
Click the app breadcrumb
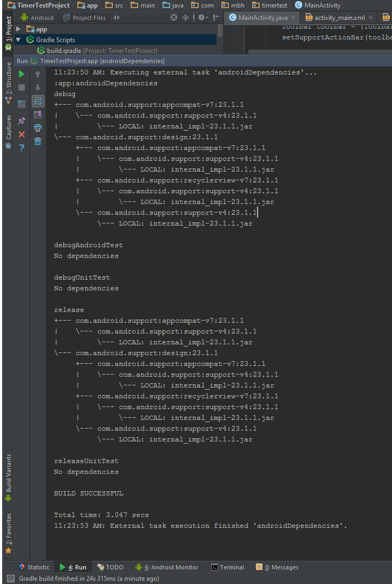(x=87, y=5)
